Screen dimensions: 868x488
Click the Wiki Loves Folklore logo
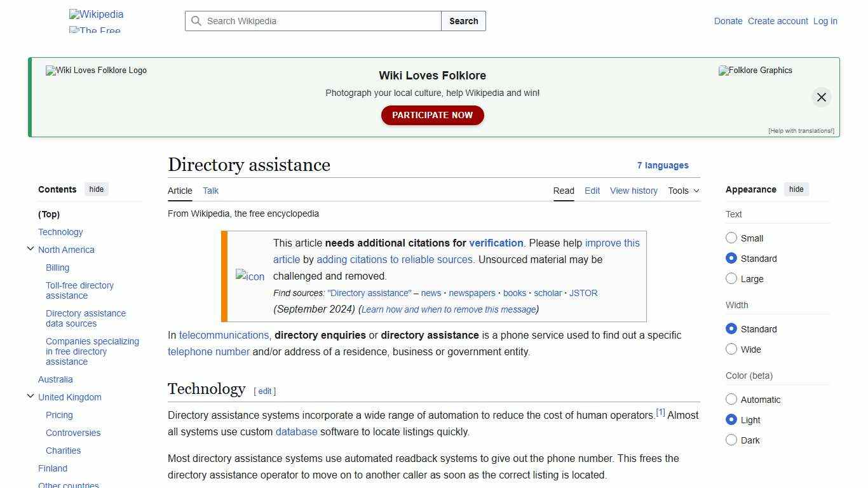95,71
